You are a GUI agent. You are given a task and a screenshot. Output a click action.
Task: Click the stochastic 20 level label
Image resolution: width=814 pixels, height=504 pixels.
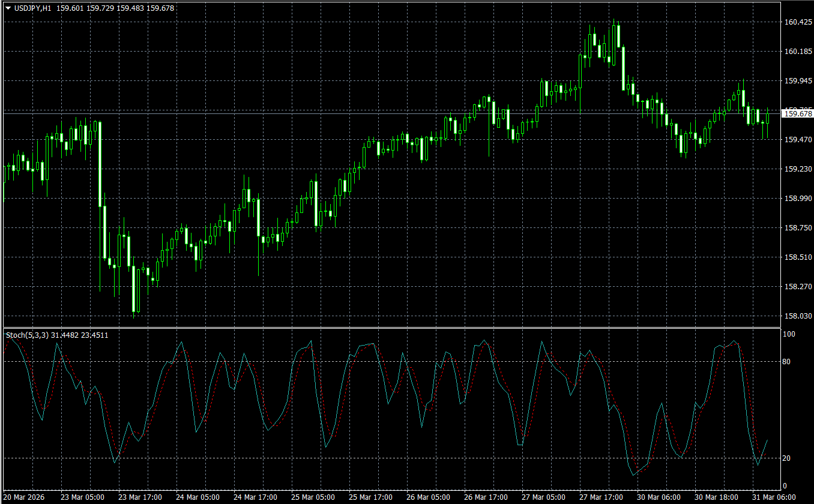[x=789, y=458]
